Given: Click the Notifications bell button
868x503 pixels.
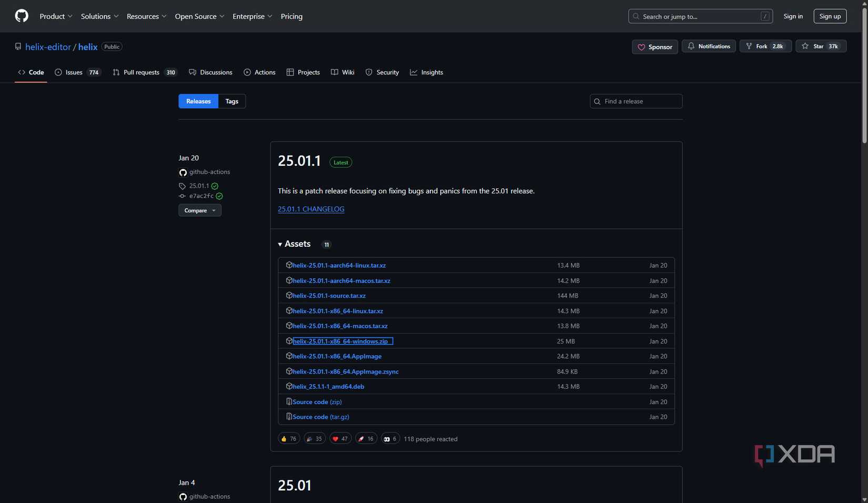Looking at the screenshot, I should [709, 46].
